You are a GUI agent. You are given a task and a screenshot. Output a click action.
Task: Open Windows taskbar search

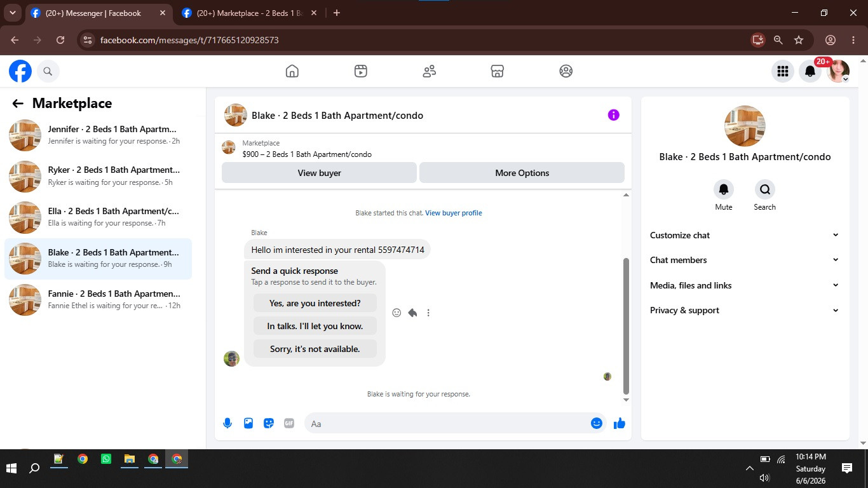pos(34,468)
